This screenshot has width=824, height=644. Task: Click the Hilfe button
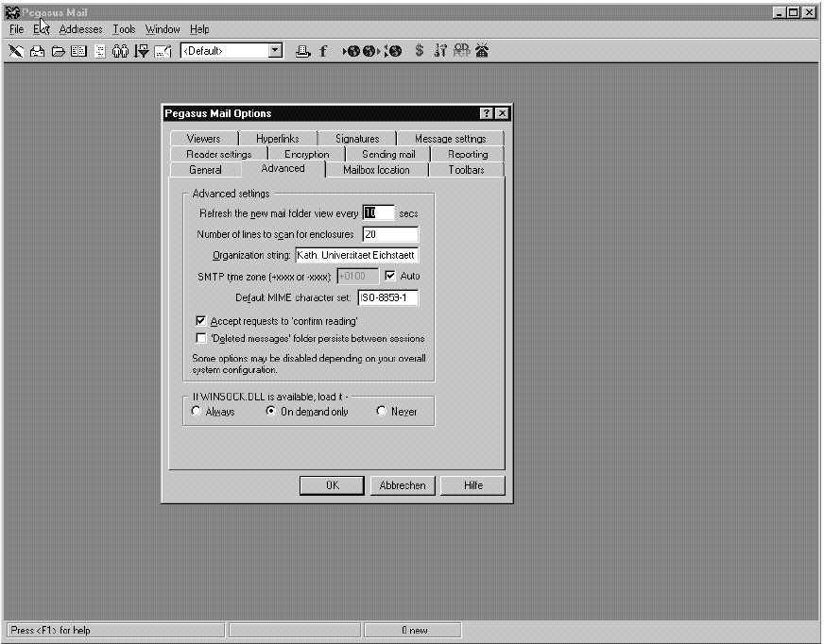point(473,485)
